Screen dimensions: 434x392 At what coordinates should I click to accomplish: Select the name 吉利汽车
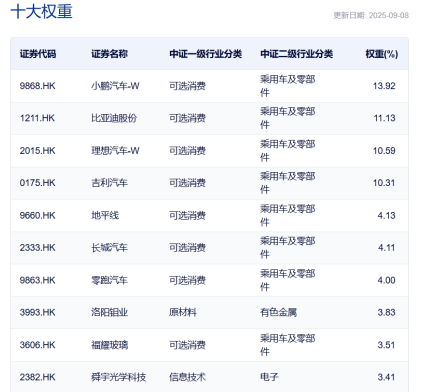click(x=110, y=183)
